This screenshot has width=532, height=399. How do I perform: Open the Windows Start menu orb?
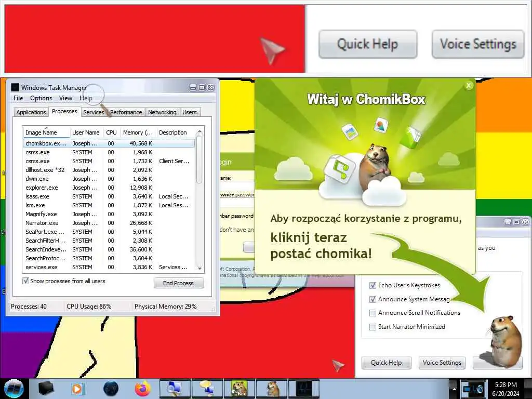(x=14, y=389)
